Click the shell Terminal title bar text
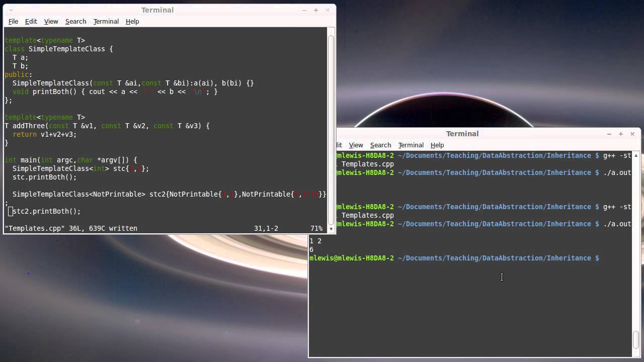 pos(462,134)
